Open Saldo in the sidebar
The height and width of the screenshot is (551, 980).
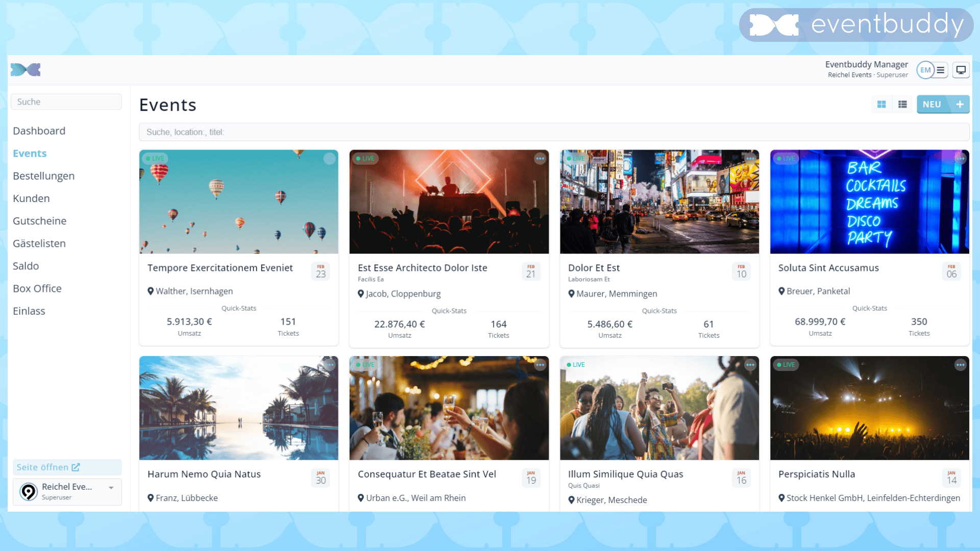coord(26,266)
